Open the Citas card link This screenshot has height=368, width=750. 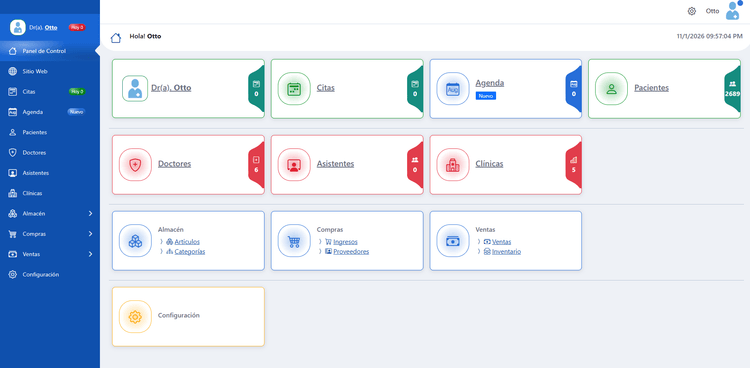pos(326,88)
